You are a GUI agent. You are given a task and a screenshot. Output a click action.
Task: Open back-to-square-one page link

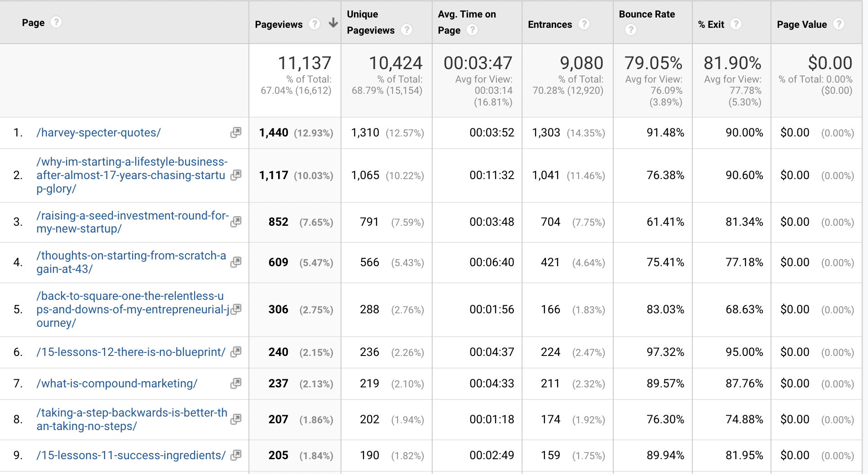[133, 309]
